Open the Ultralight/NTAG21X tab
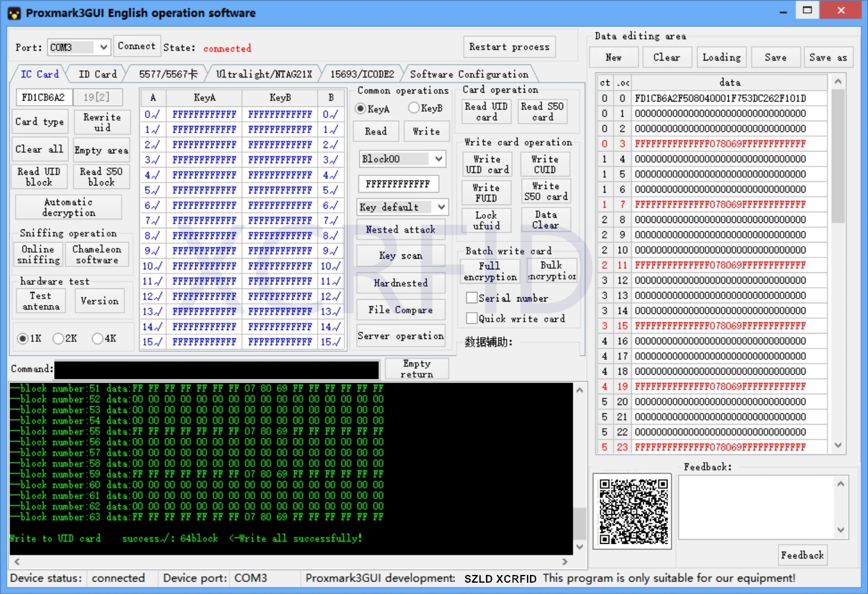The width and height of the screenshot is (868, 594). click(x=264, y=74)
